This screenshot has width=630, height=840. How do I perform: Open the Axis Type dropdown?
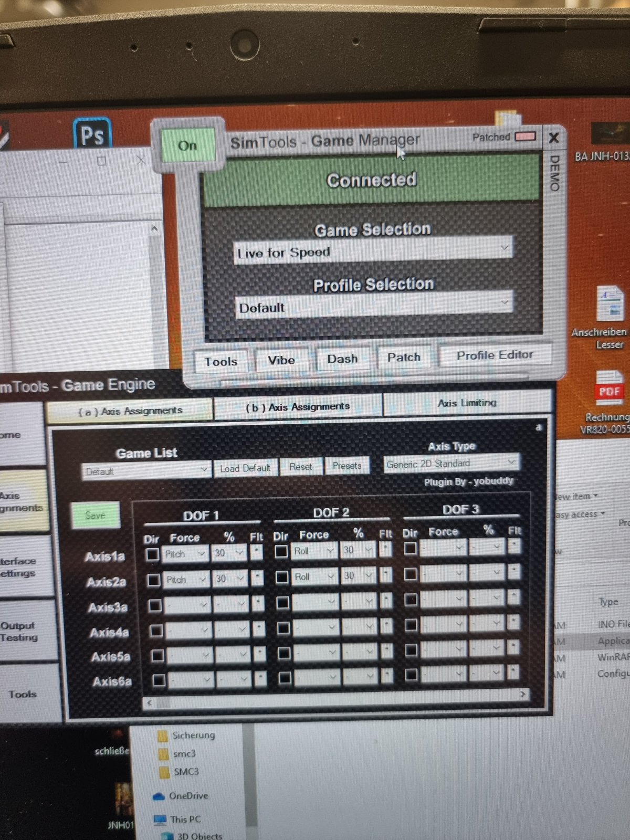tap(451, 463)
